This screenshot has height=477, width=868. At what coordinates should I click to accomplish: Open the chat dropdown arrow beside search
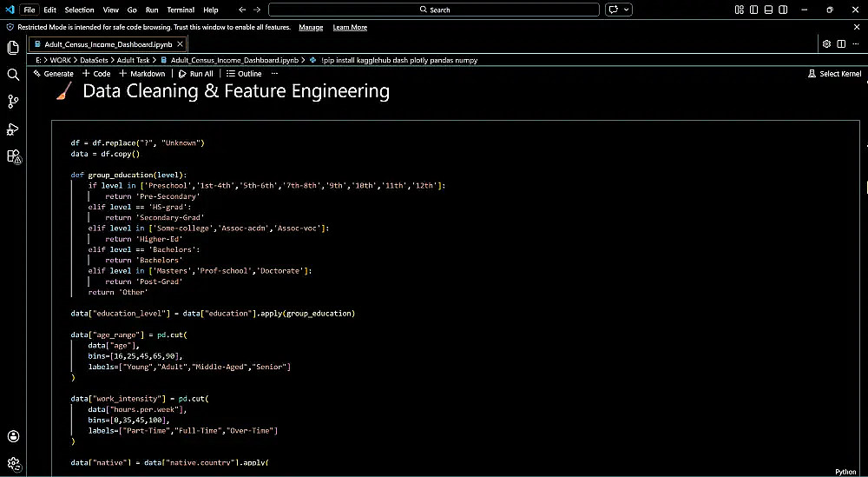[627, 10]
